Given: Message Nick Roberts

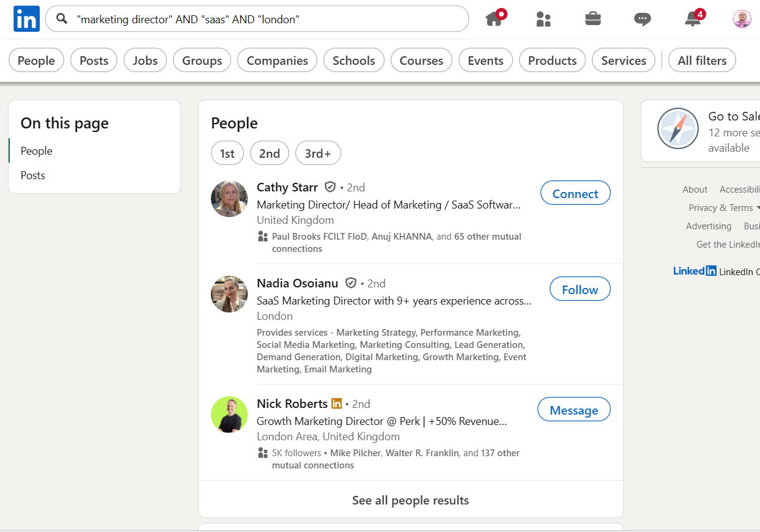Looking at the screenshot, I should [574, 410].
